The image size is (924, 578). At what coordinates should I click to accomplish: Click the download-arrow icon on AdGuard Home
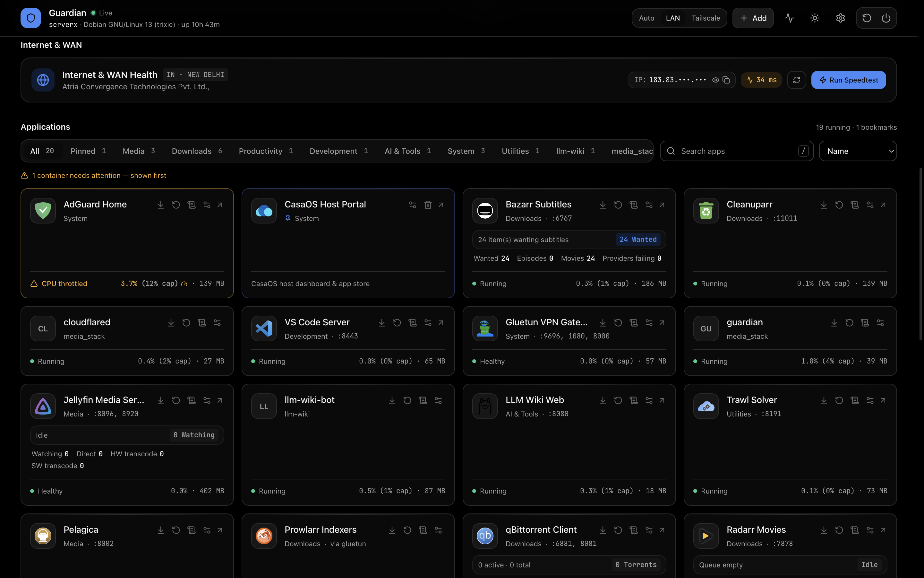(161, 205)
